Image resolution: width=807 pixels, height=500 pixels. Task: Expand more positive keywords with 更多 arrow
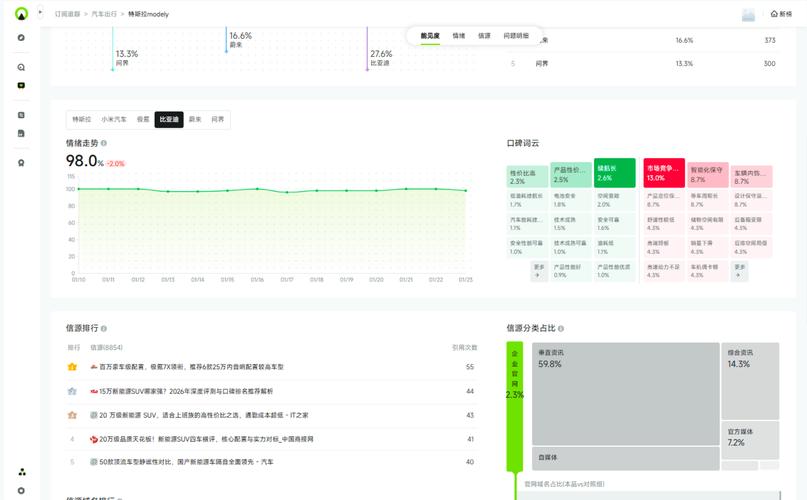pos(539,271)
